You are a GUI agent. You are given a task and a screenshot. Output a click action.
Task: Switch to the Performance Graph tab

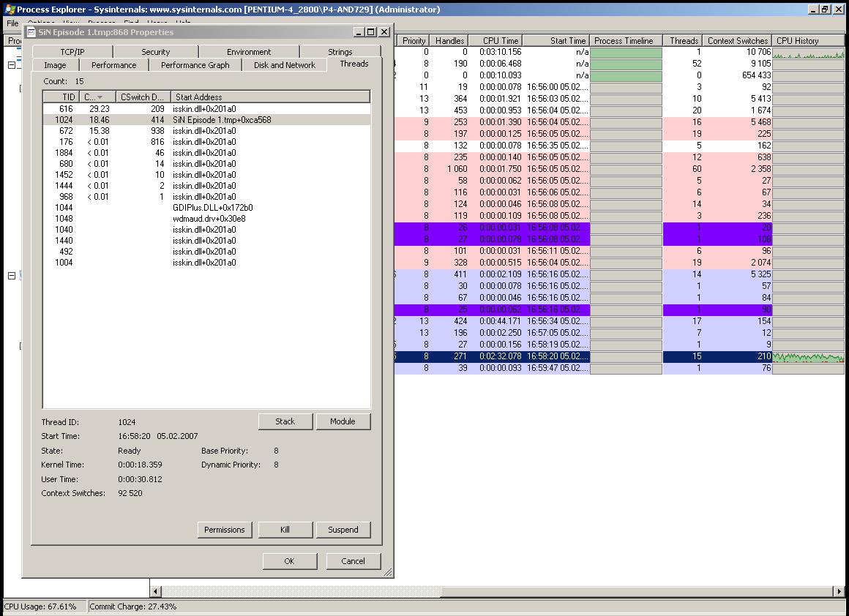point(195,65)
